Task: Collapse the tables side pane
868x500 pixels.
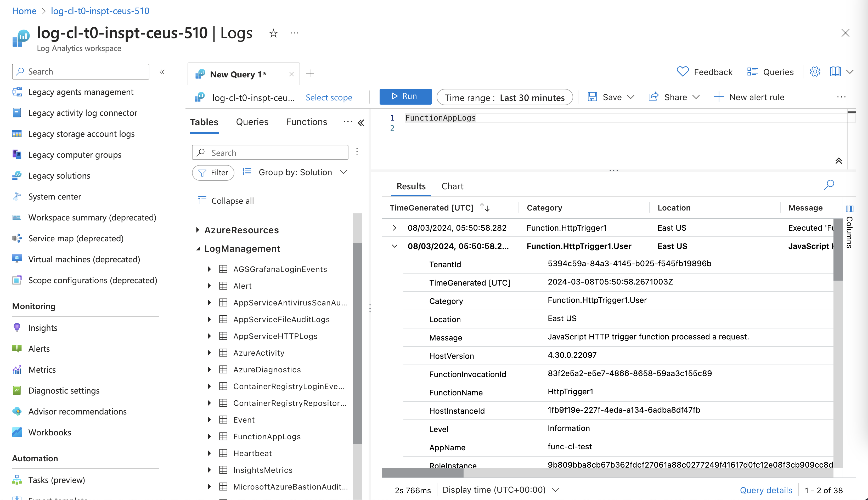Action: pyautogui.click(x=361, y=123)
